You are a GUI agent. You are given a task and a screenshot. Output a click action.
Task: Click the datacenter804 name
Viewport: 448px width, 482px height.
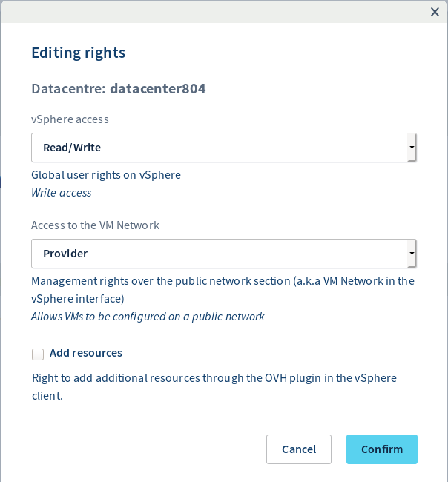click(x=157, y=89)
